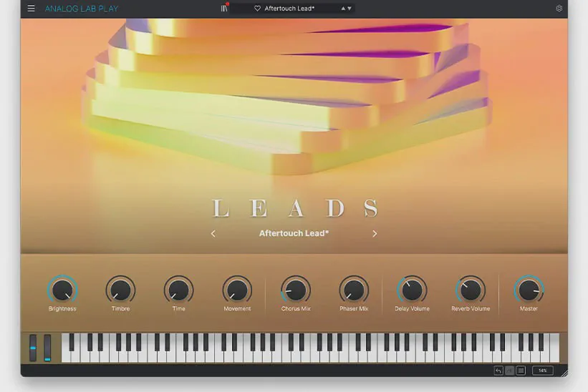This screenshot has height=392, width=588.
Task: Open the hamburger main menu
Action: point(31,9)
